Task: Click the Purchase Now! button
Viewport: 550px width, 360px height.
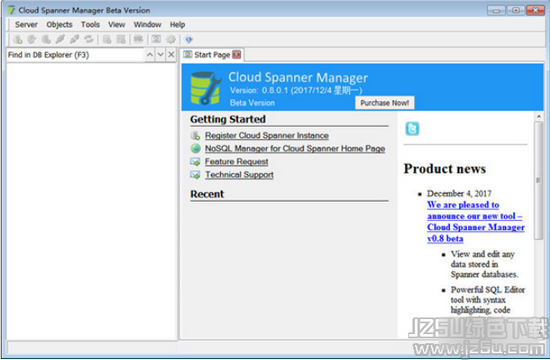Action: click(x=384, y=103)
